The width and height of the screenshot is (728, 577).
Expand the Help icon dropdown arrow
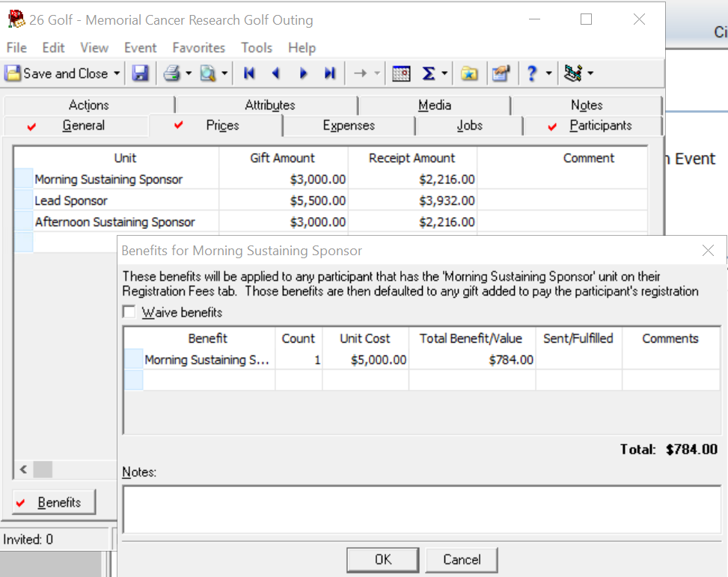(x=548, y=73)
